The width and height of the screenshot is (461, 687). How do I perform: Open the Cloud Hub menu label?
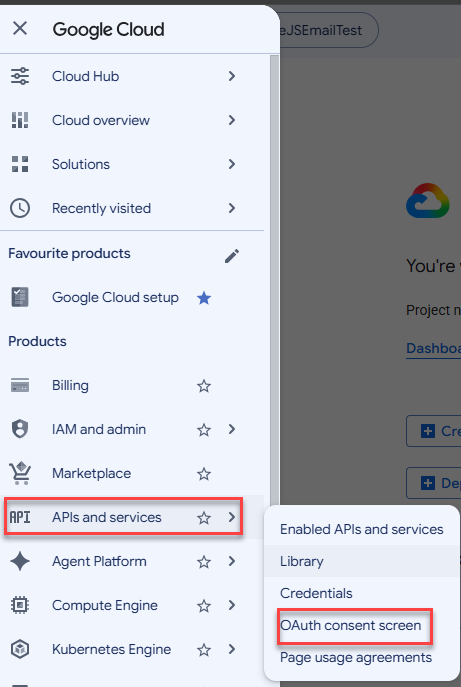pos(85,76)
